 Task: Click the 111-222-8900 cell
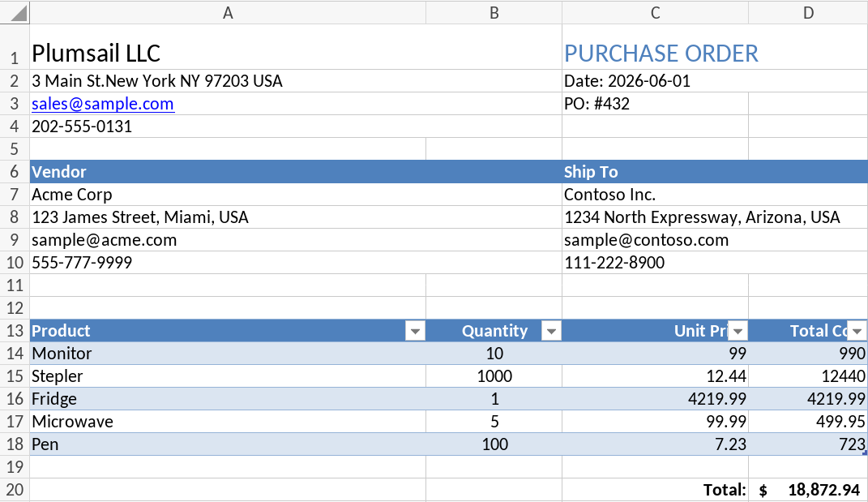715,263
